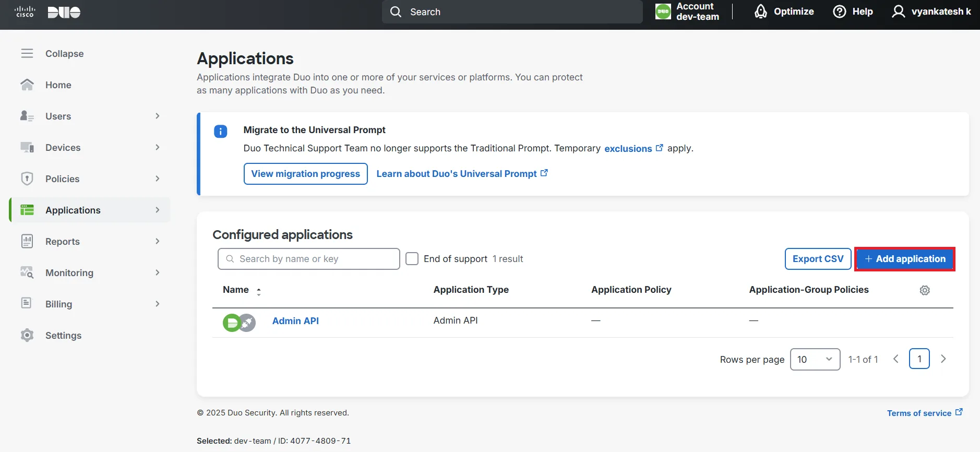Click the external link icon after Universal Prompt
Image resolution: width=980 pixels, height=452 pixels.
point(544,173)
